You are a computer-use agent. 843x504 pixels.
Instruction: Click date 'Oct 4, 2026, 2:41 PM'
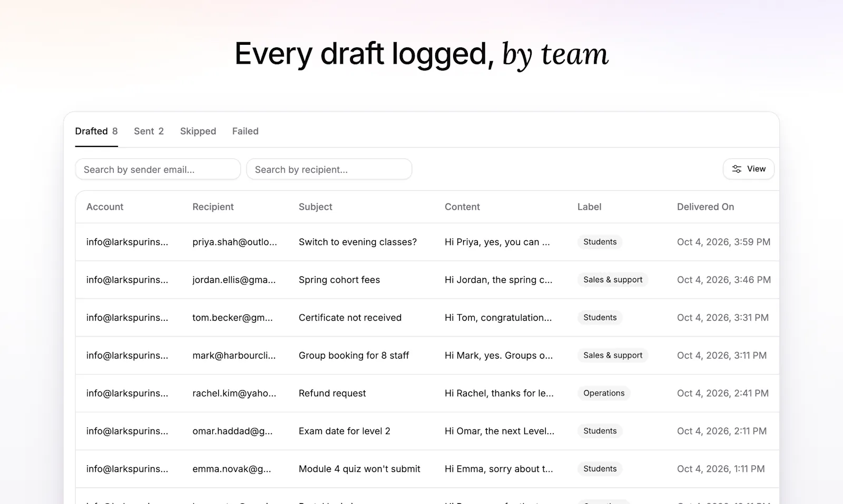click(x=723, y=393)
